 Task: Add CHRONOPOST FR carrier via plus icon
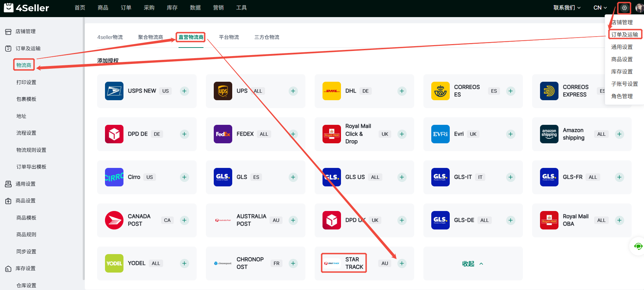pos(293,263)
